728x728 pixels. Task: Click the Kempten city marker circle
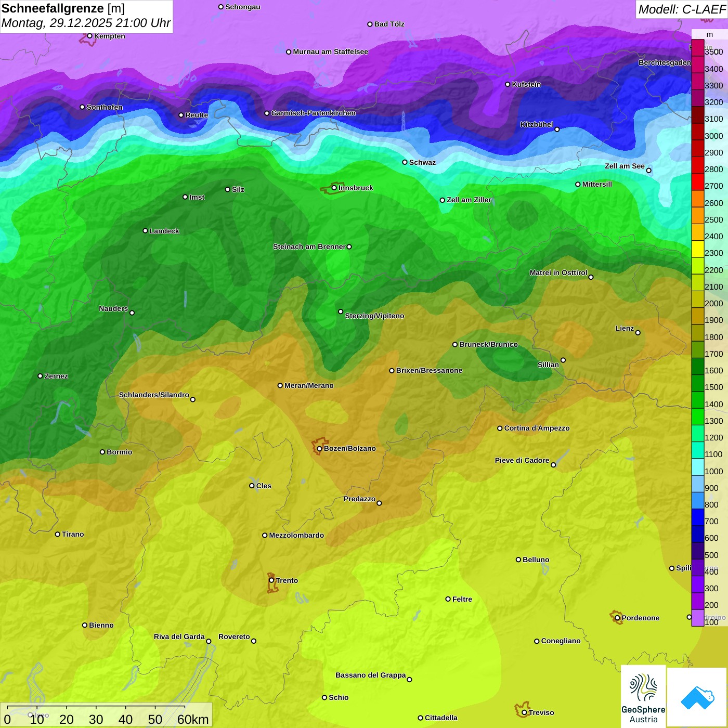[89, 36]
